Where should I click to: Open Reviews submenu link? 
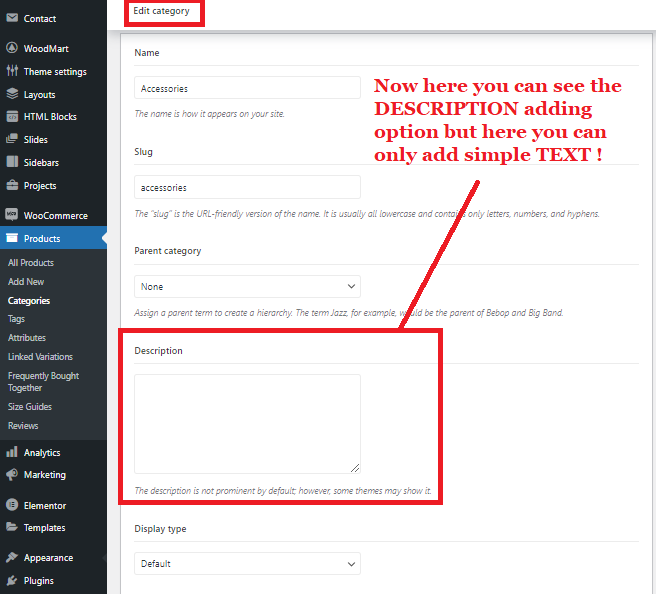click(23, 425)
